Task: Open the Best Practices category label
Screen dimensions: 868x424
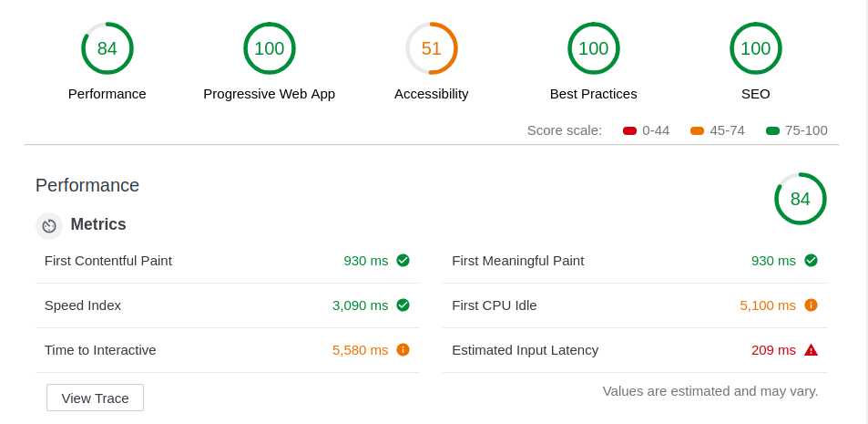Action: coord(594,94)
